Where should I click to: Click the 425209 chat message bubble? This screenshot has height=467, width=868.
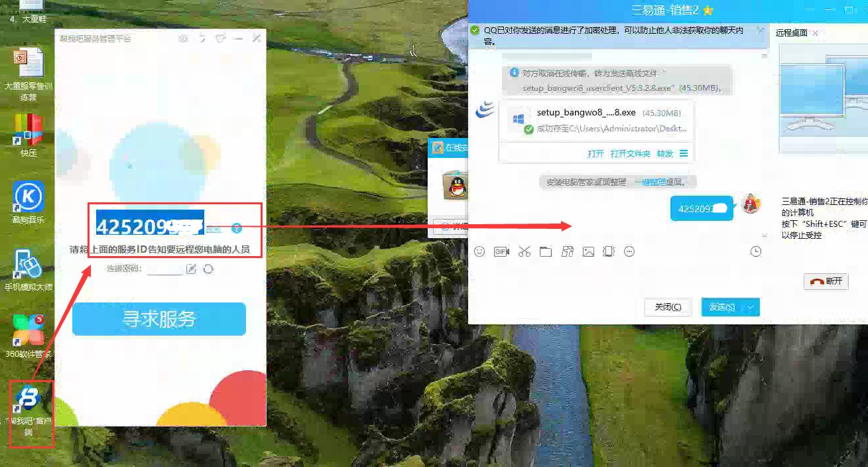[x=702, y=208]
